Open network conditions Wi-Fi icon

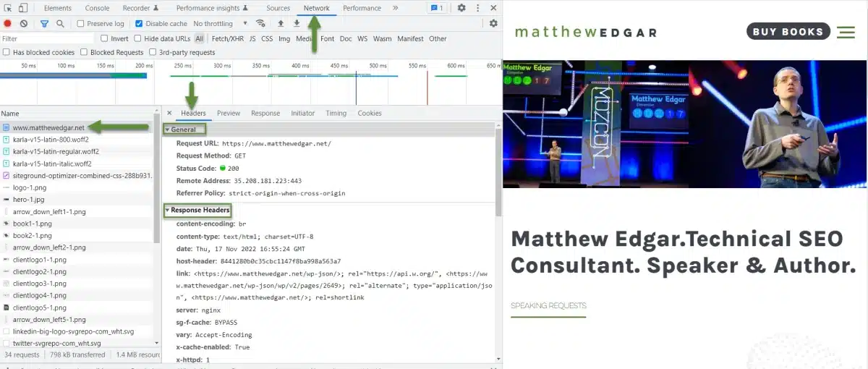pyautogui.click(x=261, y=23)
